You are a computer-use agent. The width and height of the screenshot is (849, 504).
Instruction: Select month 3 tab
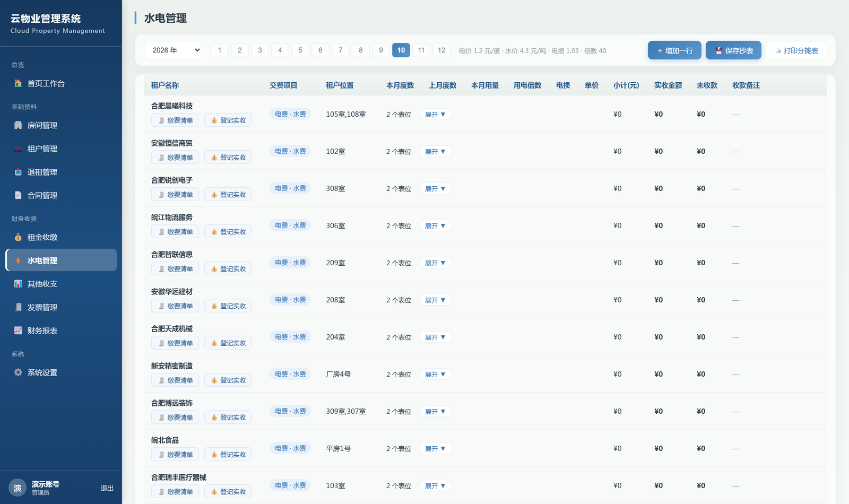tap(260, 50)
